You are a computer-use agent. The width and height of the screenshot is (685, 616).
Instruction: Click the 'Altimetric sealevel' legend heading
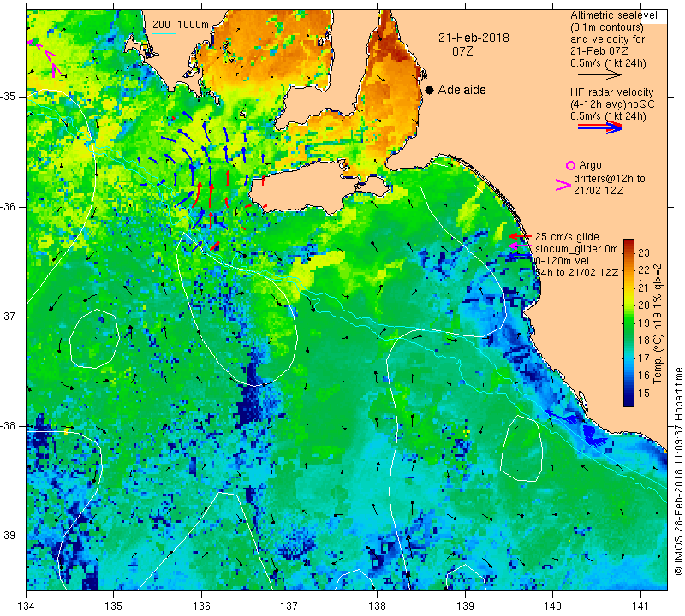(613, 15)
